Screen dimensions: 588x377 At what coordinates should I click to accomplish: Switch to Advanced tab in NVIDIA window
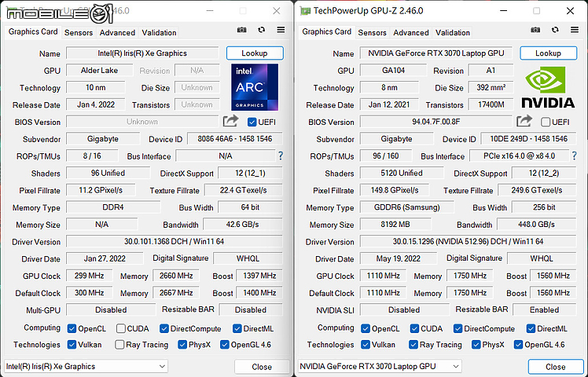pos(411,33)
